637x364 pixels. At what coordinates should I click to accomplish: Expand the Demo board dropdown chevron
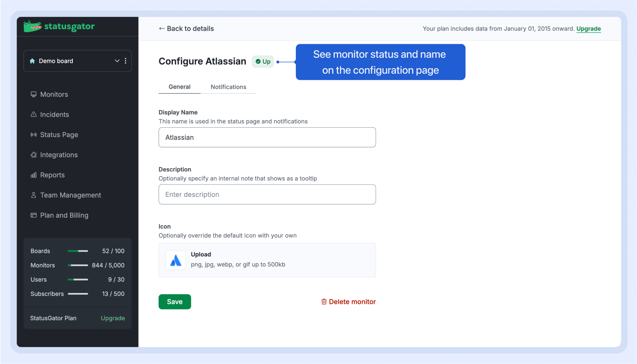pyautogui.click(x=117, y=61)
